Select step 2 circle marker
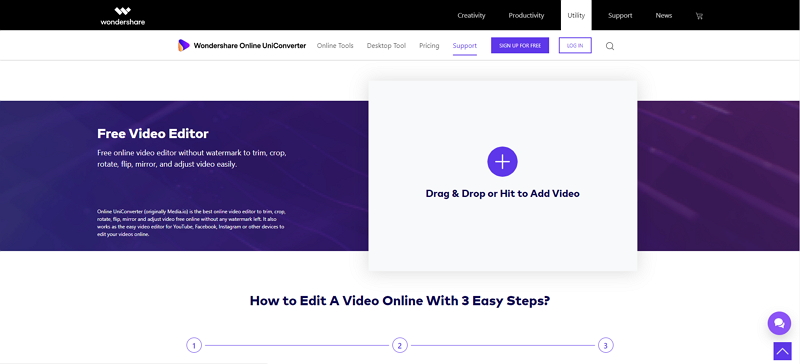This screenshot has width=800, height=364. (399, 346)
